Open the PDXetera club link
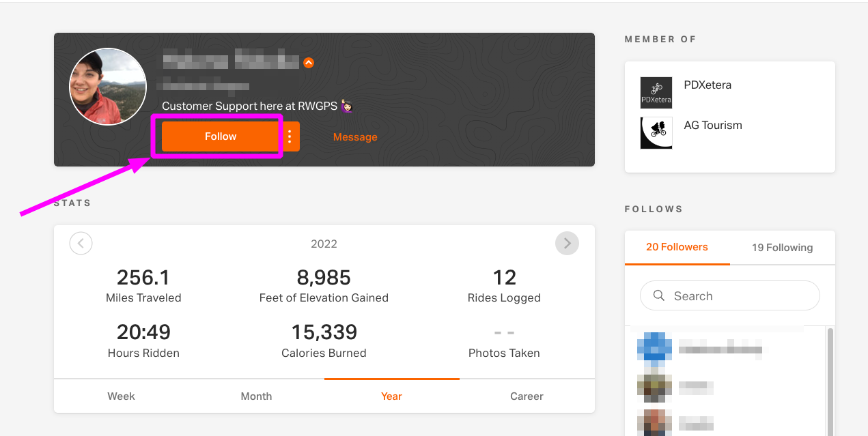868x436 pixels. pyautogui.click(x=708, y=85)
